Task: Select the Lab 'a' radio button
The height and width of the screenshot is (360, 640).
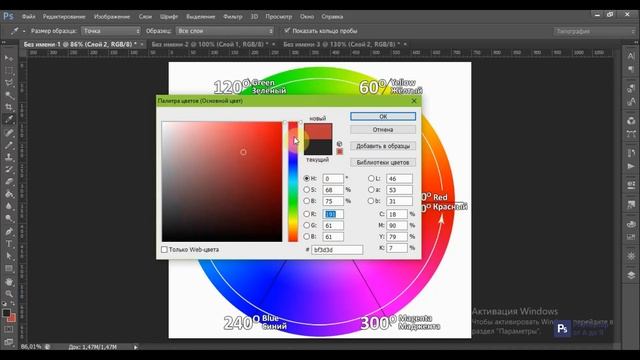Action: pos(371,190)
